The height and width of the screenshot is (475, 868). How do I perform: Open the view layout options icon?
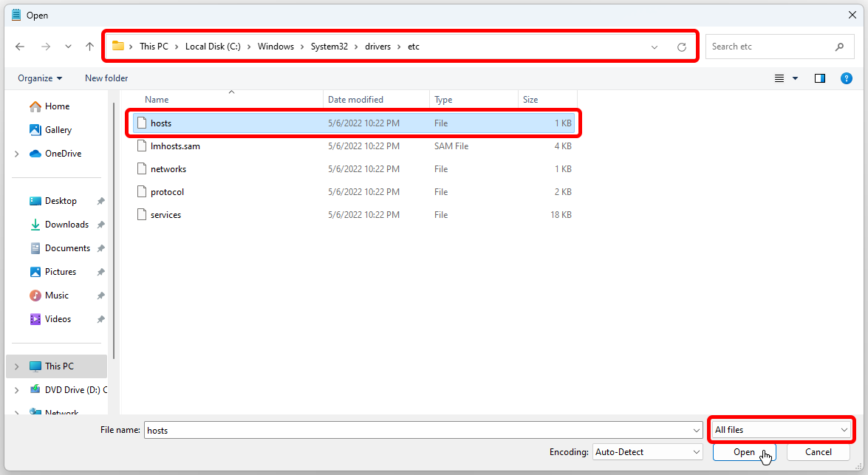click(779, 78)
